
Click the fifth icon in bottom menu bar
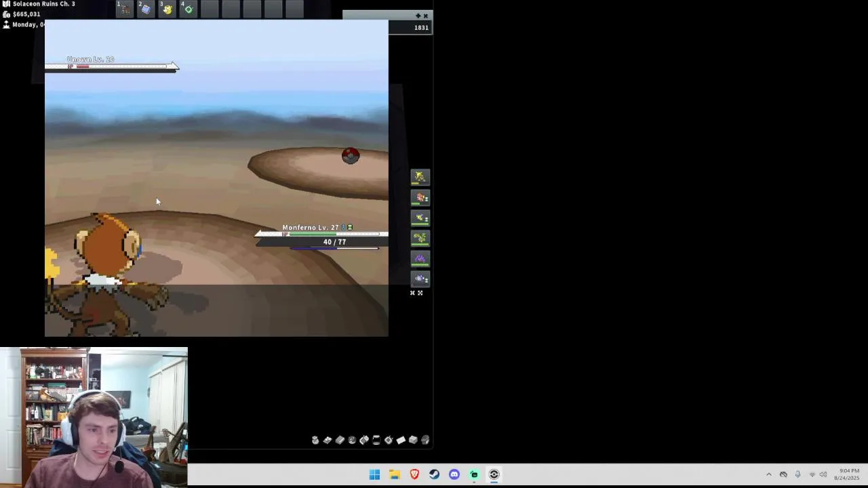pyautogui.click(x=364, y=440)
